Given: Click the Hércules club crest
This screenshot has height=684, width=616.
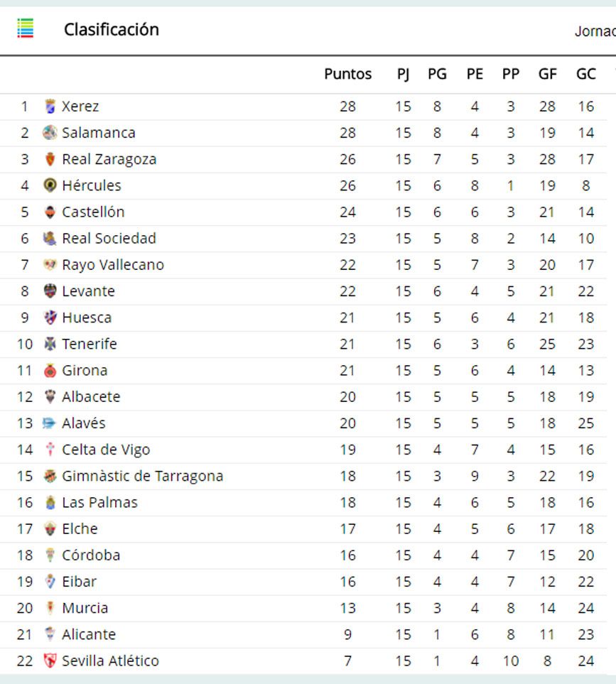Looking at the screenshot, I should (x=50, y=185).
